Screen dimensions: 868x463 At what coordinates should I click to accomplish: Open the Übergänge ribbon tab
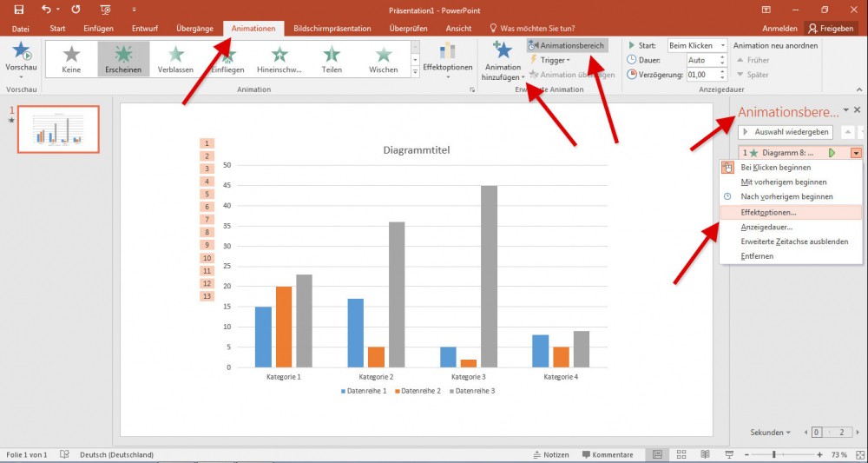pos(194,29)
